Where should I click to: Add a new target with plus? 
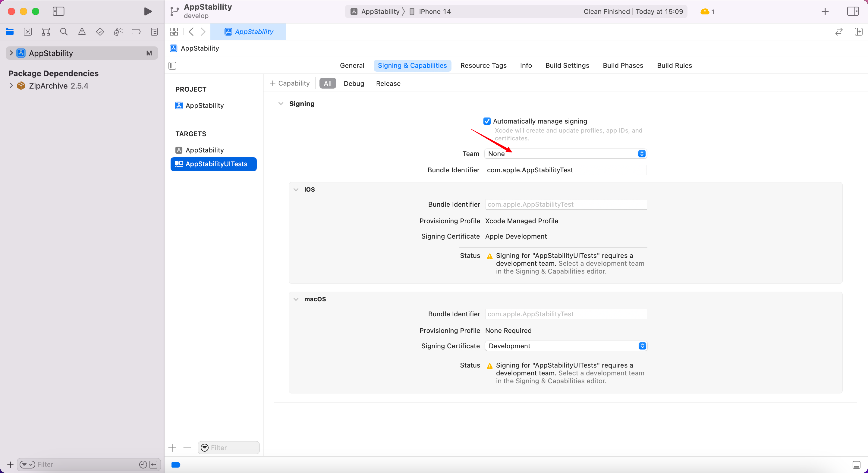point(172,448)
